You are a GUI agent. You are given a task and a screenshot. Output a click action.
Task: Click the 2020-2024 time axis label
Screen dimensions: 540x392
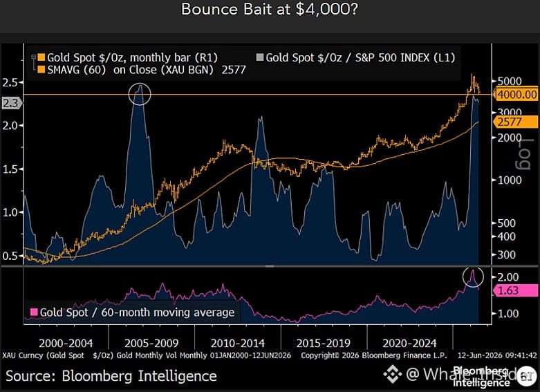[409, 344]
